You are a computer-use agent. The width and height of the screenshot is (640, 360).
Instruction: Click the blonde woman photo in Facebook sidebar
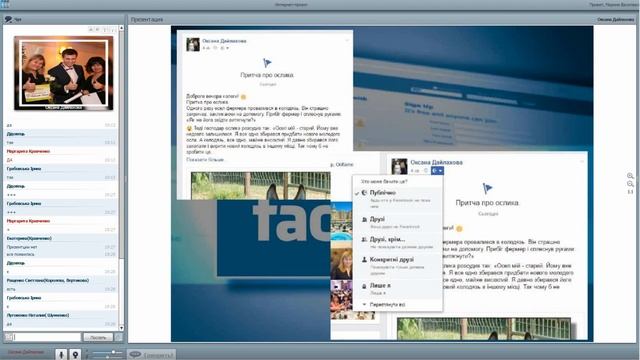(x=342, y=264)
